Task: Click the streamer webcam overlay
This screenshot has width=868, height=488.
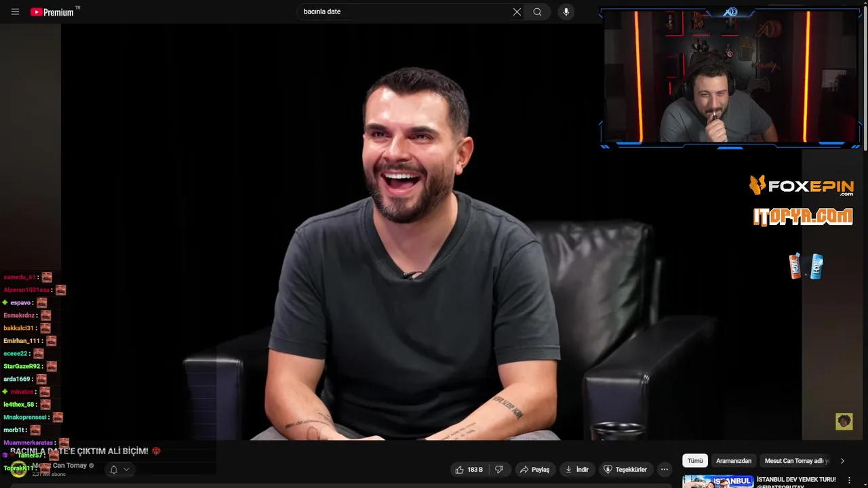Action: (x=730, y=78)
